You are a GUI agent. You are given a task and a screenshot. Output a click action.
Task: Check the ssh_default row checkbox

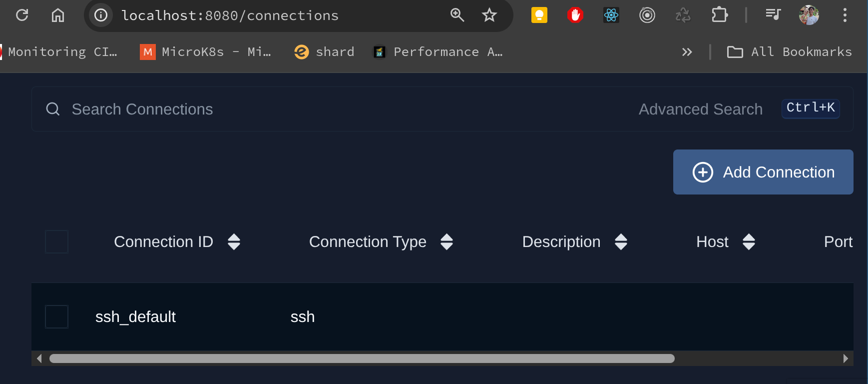[x=56, y=316]
